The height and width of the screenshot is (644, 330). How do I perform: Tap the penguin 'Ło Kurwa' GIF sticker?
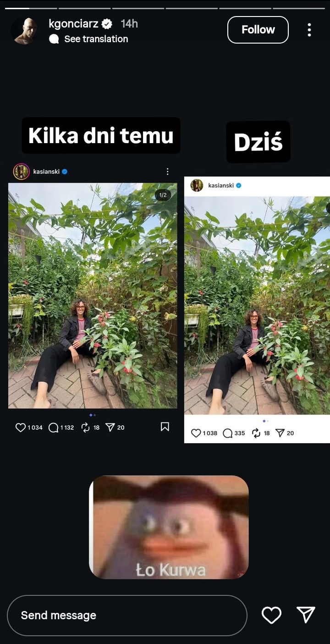click(x=169, y=527)
